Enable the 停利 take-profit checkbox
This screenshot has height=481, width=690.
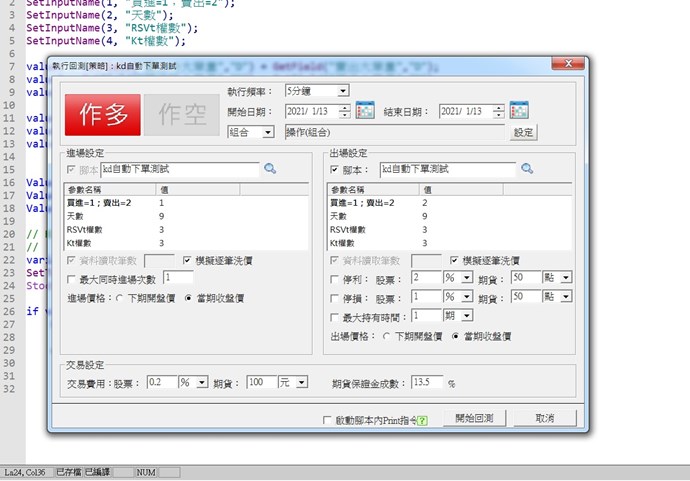click(334, 277)
